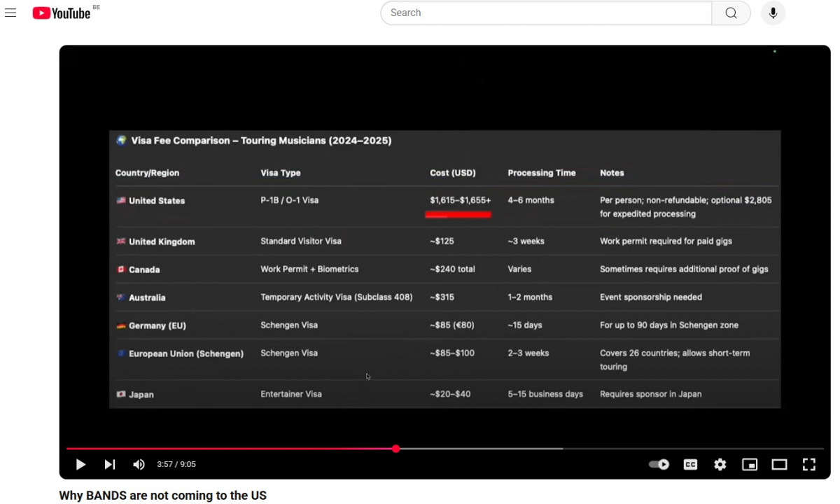Click the magnifier search button
This screenshot has width=840, height=504.
pos(731,13)
